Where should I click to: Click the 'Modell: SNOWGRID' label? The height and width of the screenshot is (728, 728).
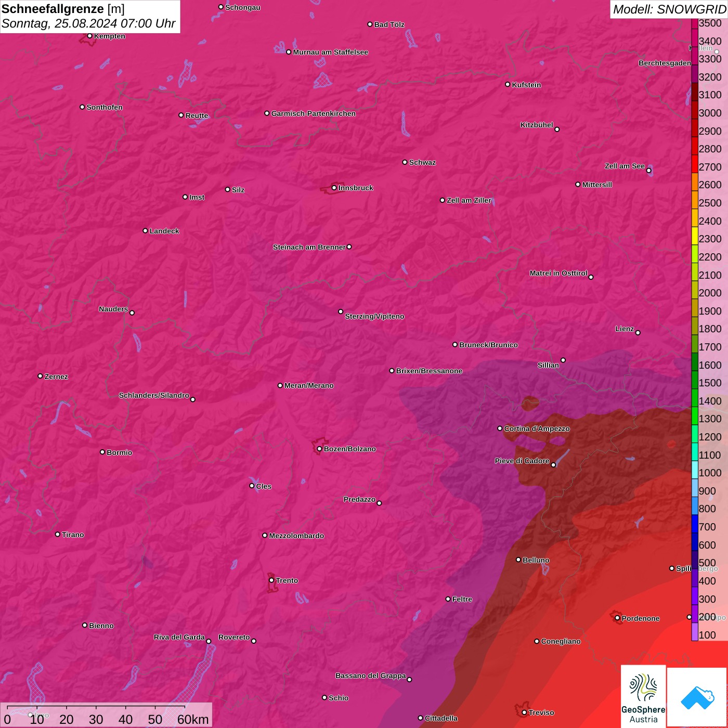coord(669,9)
